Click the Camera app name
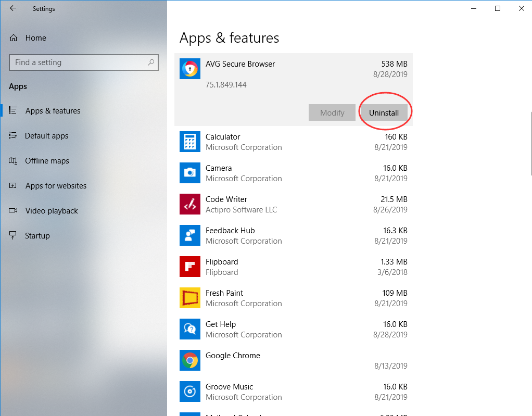 pos(219,168)
